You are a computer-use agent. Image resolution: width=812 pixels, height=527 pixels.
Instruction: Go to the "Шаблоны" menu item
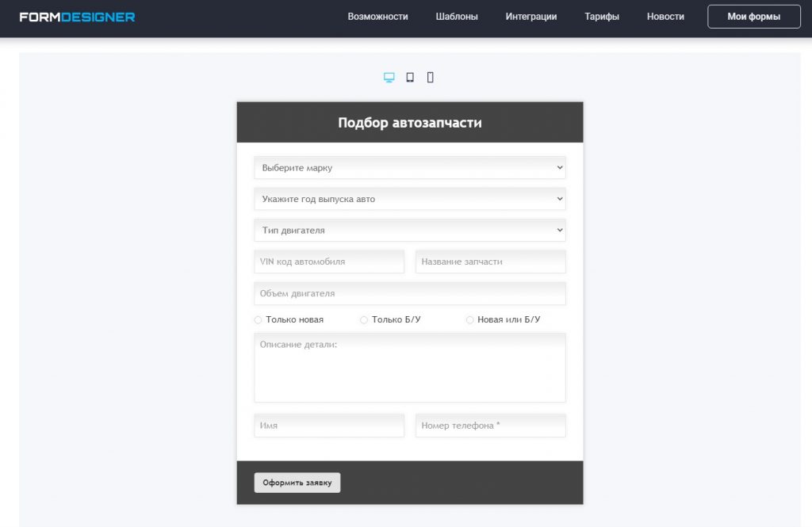pos(457,17)
